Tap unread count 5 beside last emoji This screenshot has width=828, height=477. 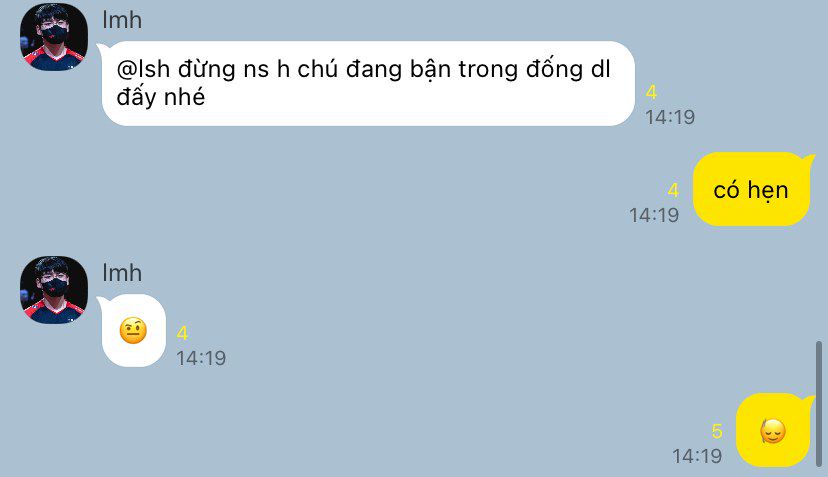tap(717, 431)
